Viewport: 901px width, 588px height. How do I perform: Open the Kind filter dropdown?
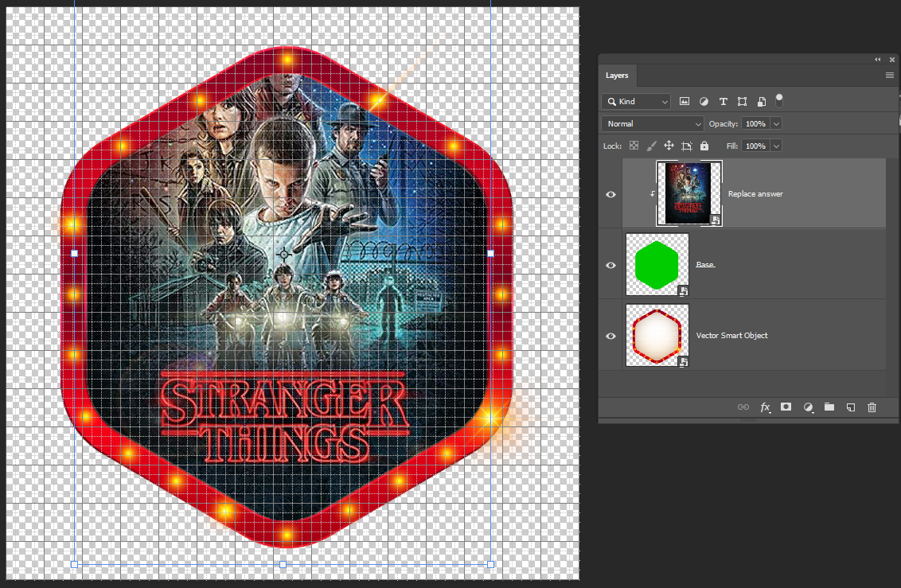[x=636, y=102]
